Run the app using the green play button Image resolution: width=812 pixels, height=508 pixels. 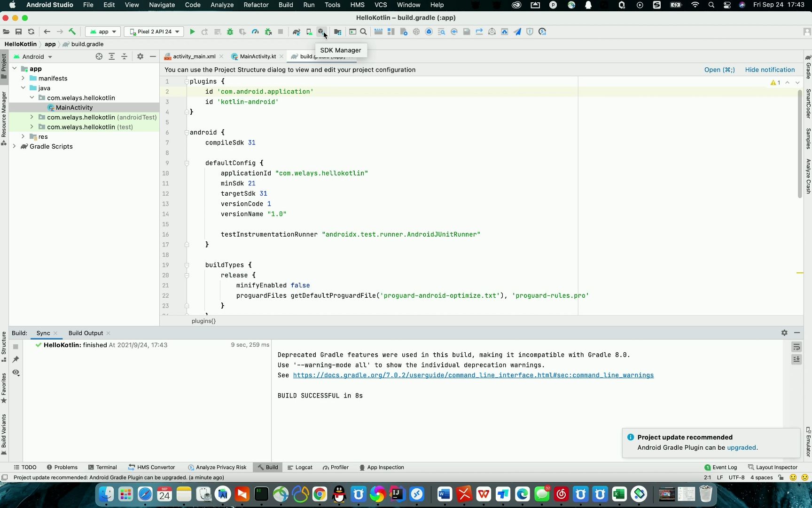(192, 32)
